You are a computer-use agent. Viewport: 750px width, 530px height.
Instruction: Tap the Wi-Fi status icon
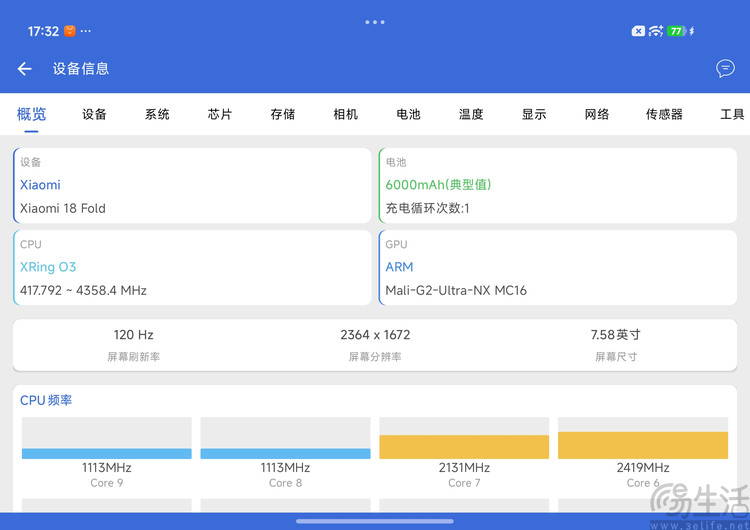coord(655,31)
